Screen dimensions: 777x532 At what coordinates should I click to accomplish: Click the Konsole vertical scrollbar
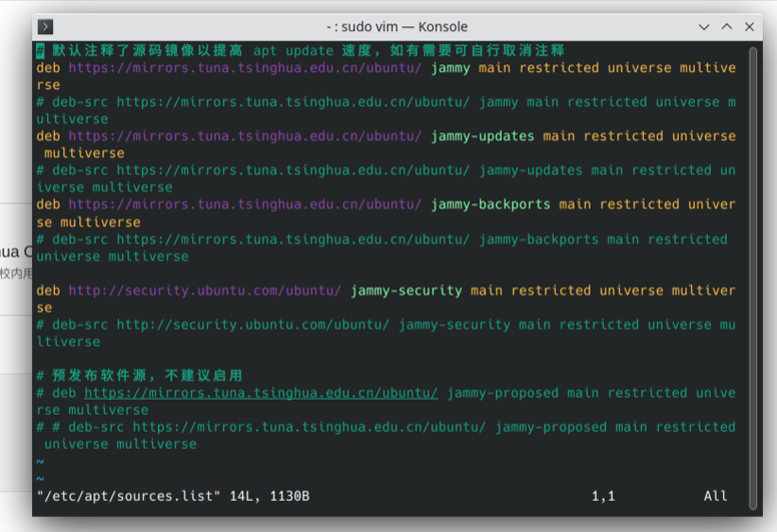752,278
